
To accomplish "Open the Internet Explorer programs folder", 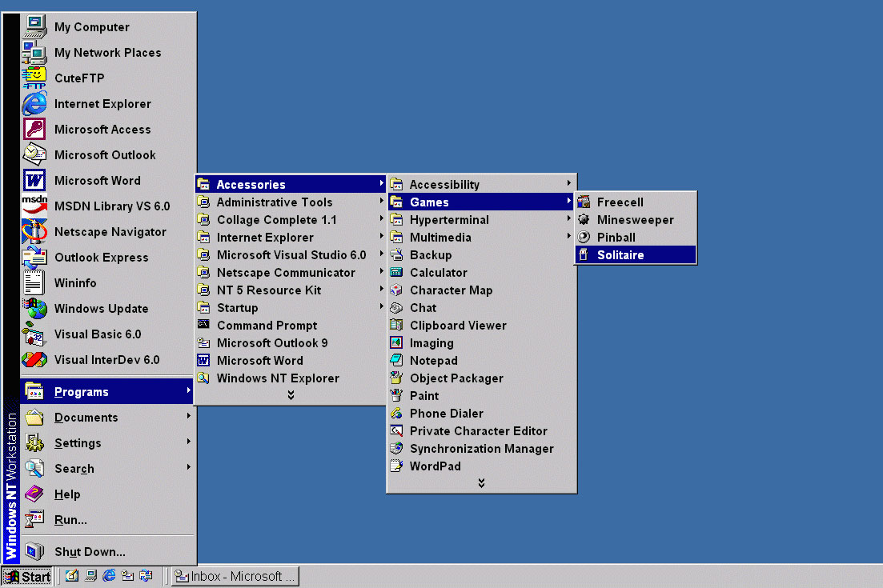I will [x=291, y=237].
